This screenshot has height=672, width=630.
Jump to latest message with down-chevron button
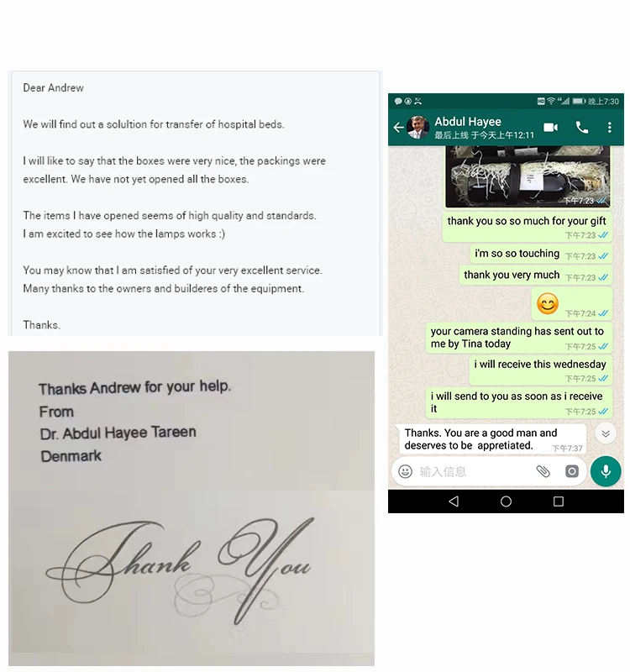tap(606, 433)
